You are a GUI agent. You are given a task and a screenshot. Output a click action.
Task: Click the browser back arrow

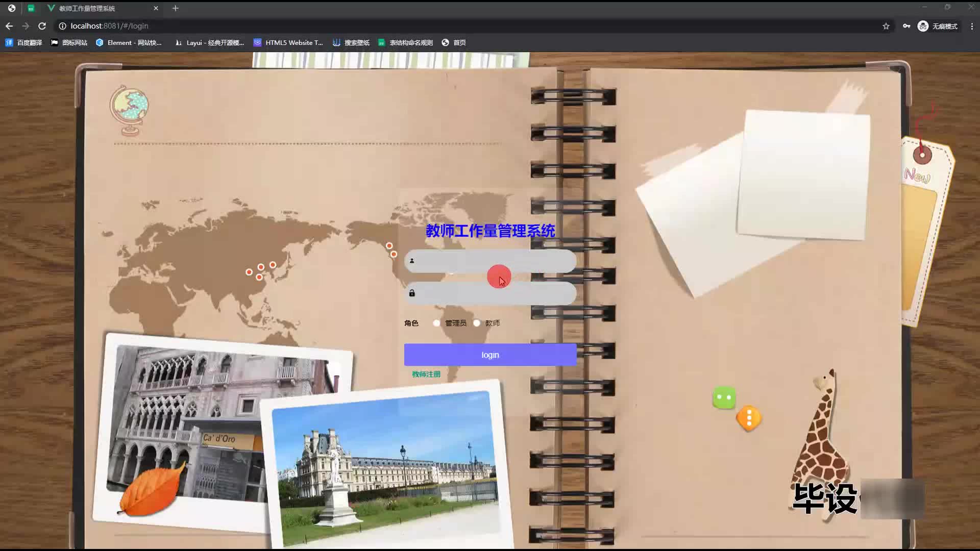[x=9, y=26]
